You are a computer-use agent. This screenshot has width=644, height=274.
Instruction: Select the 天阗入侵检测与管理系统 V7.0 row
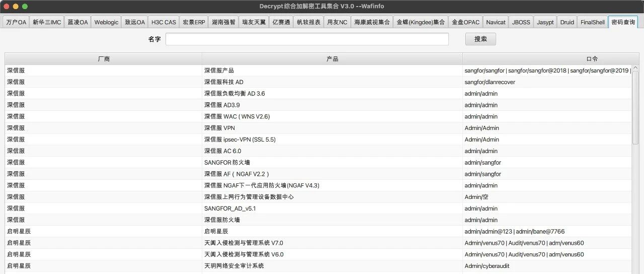pyautogui.click(x=318, y=243)
